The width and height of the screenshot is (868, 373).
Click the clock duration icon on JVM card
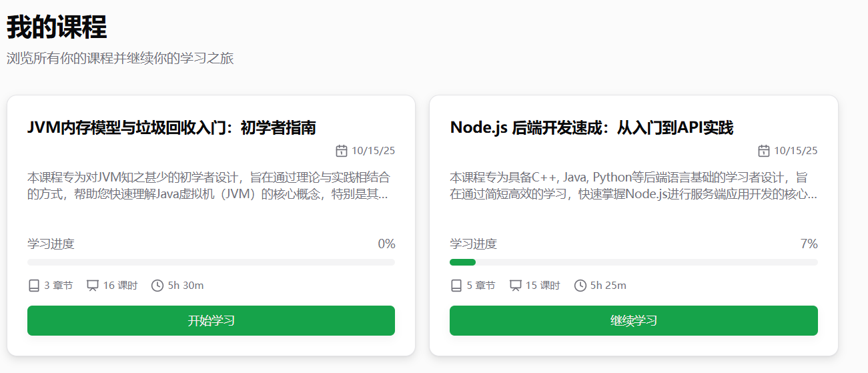click(157, 286)
